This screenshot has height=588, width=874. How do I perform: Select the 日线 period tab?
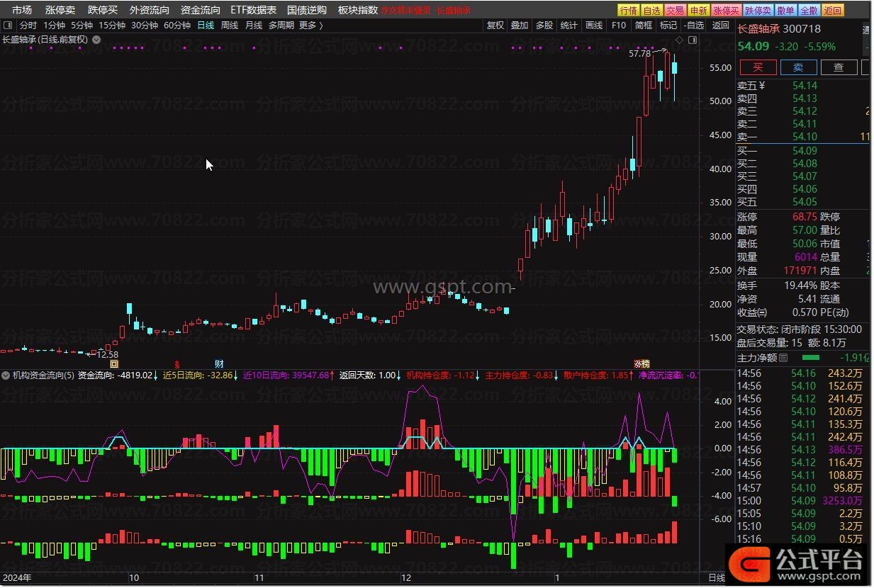206,26
